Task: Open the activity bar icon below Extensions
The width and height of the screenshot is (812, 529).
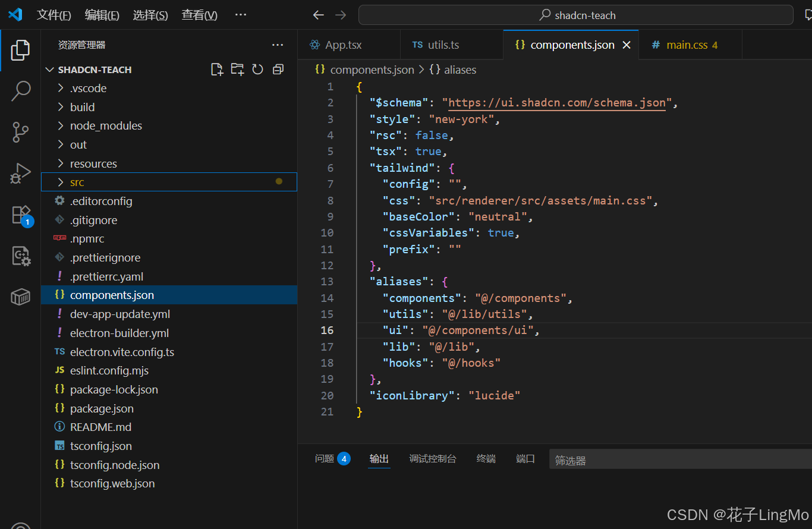Action: [x=20, y=256]
